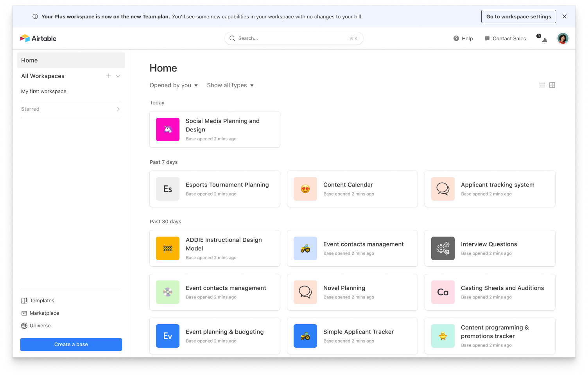Dismiss the Team plan banner
Viewport: 588px width, 377px height.
565,16
